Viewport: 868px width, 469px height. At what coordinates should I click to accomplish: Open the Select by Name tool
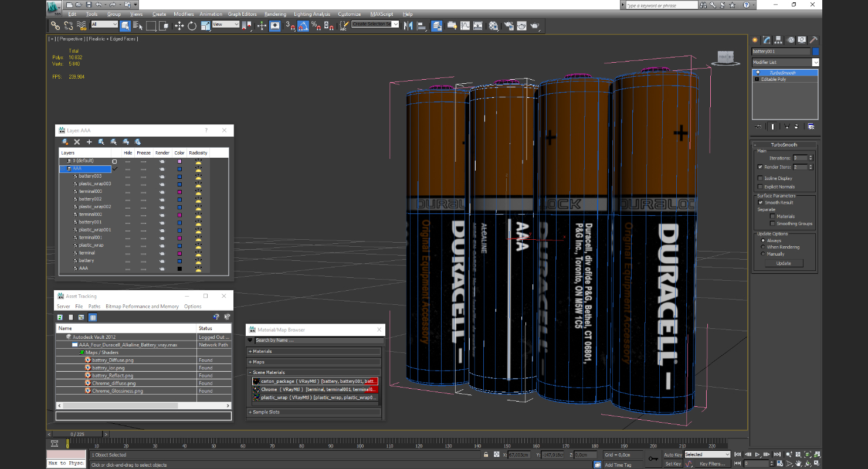(x=138, y=26)
